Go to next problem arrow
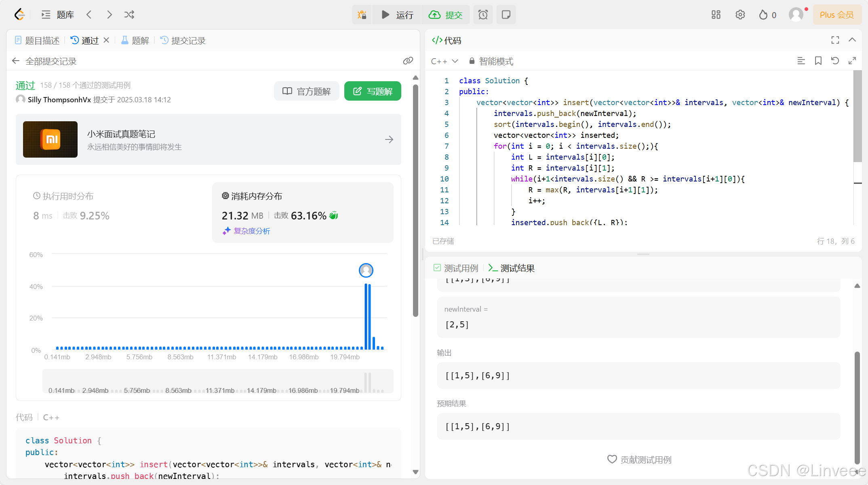Image resolution: width=868 pixels, height=485 pixels. (110, 15)
